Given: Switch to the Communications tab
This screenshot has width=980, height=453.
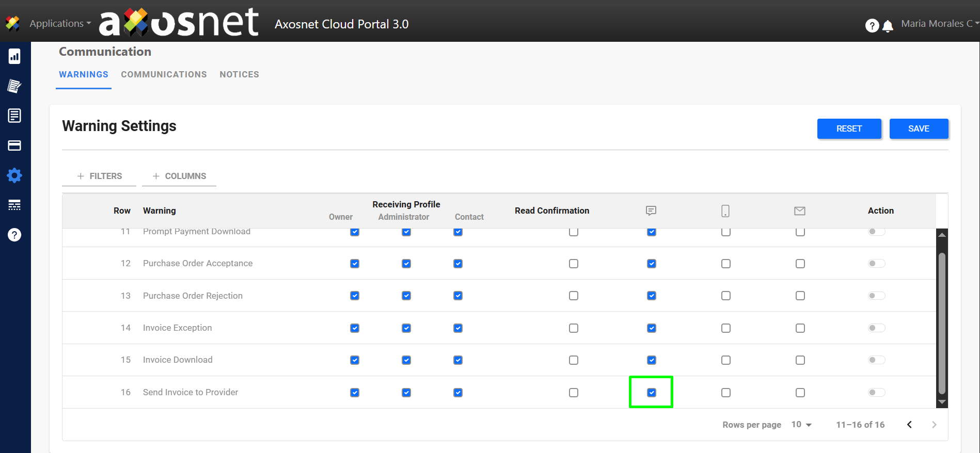Looking at the screenshot, I should coord(164,74).
